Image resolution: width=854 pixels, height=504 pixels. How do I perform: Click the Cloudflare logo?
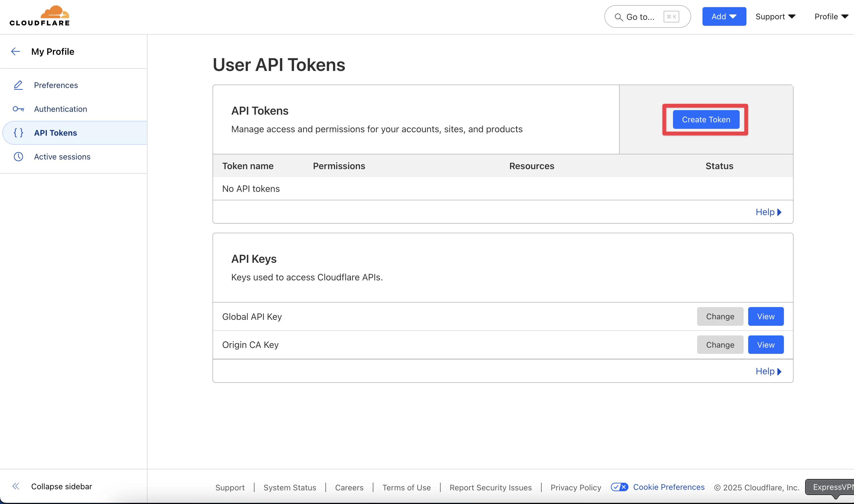39,16
